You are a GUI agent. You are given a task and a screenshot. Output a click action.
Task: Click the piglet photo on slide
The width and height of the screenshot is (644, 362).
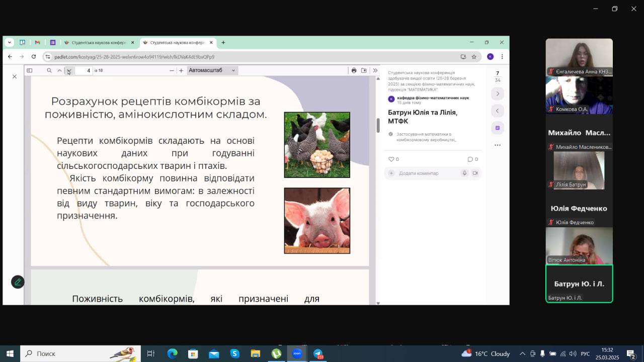coord(317,221)
